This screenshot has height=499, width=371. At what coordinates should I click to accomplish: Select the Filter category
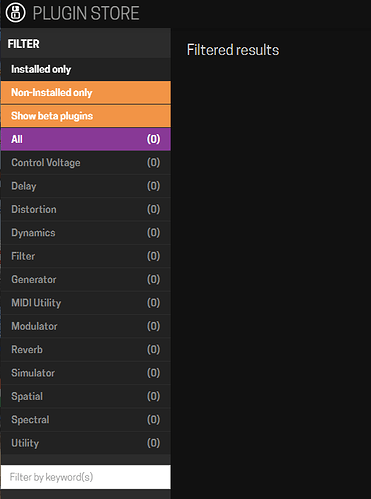click(x=86, y=256)
